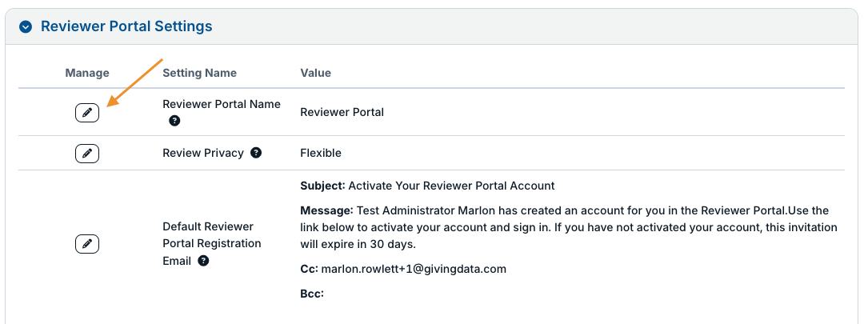868x324 pixels.
Task: Open help for Reviewer Portal Name
Action: [174, 121]
